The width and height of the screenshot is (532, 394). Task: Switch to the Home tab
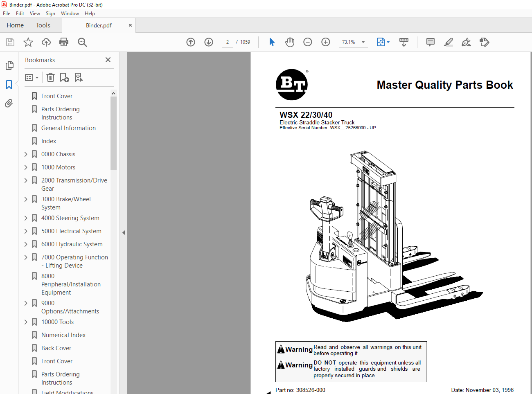pos(15,25)
